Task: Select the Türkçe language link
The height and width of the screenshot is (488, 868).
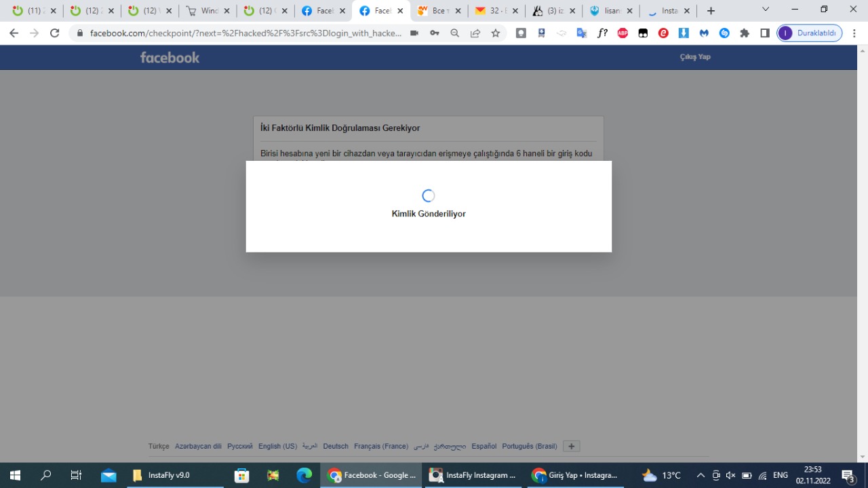Action: pyautogui.click(x=159, y=447)
